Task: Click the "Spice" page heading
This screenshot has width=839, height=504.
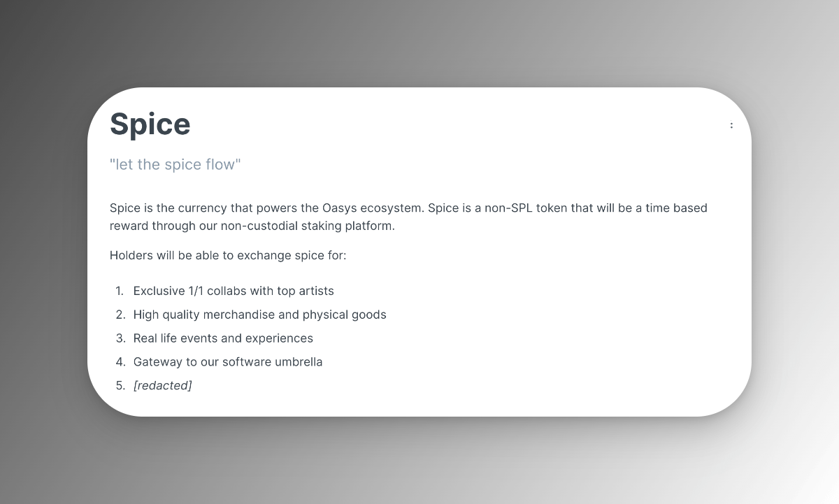Action: [150, 124]
